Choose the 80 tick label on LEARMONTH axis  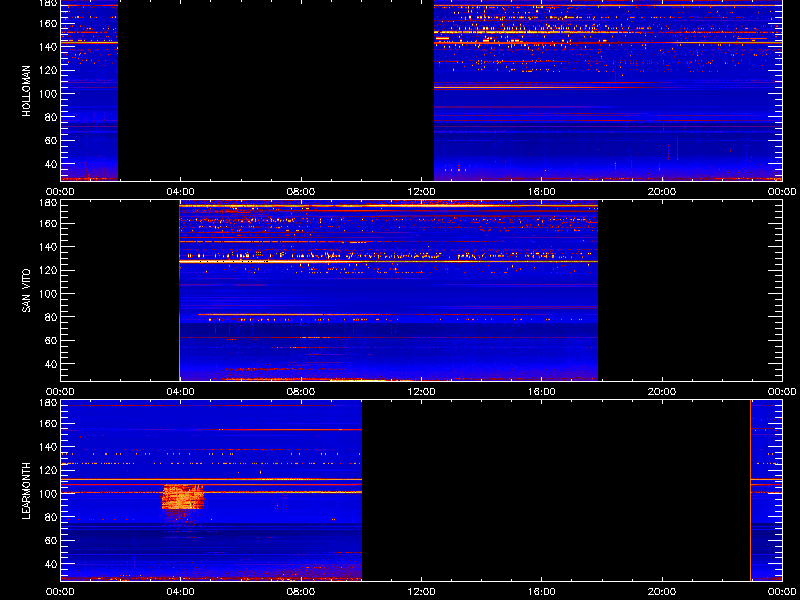52,517
